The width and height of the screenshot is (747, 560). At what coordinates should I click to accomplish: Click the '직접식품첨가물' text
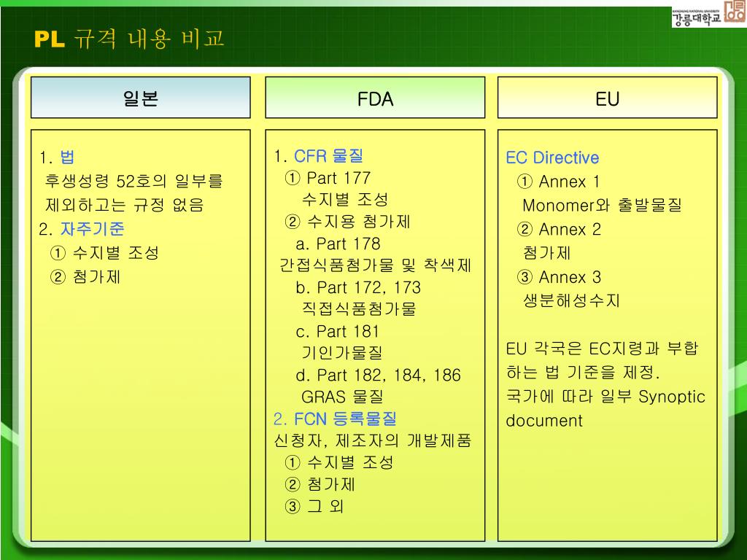click(x=359, y=309)
